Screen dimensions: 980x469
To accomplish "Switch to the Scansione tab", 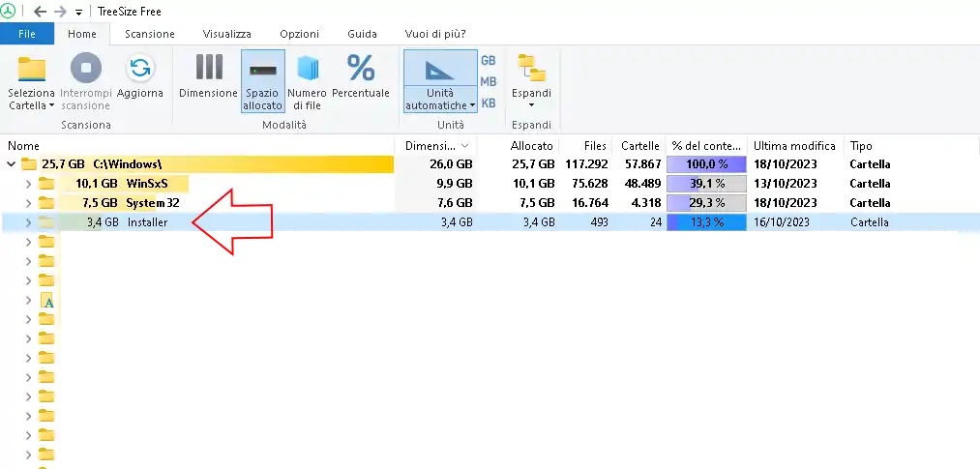I will (x=149, y=34).
